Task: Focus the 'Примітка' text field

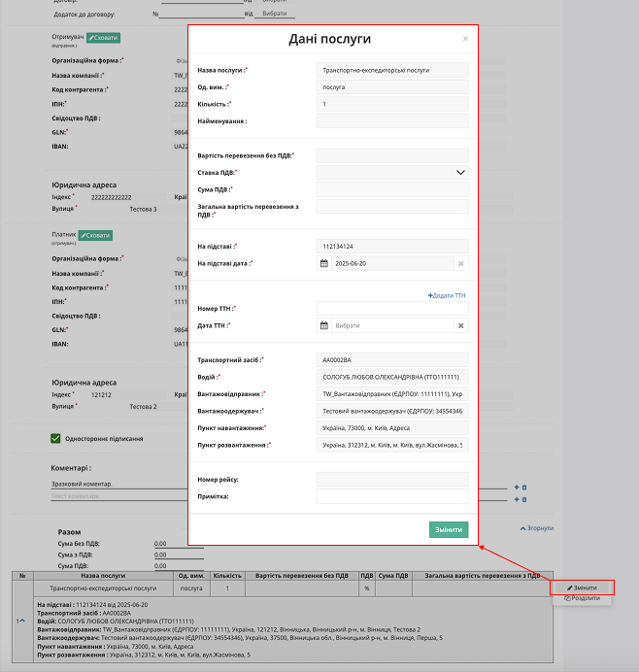Action: [392, 496]
